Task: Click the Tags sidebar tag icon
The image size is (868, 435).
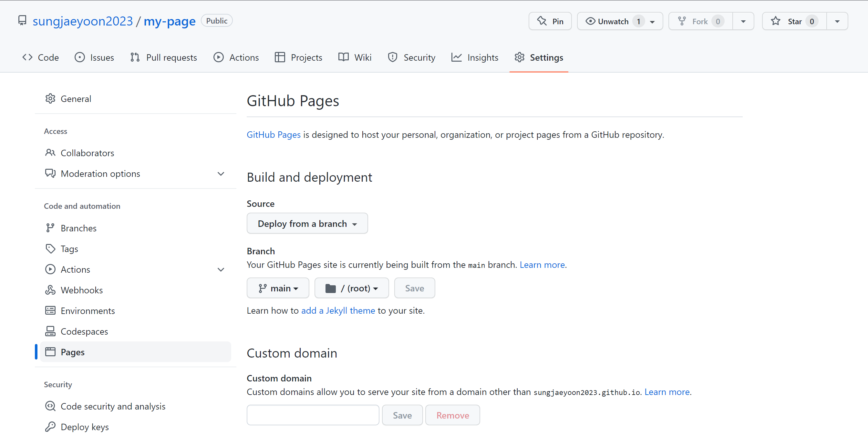Action: point(50,248)
